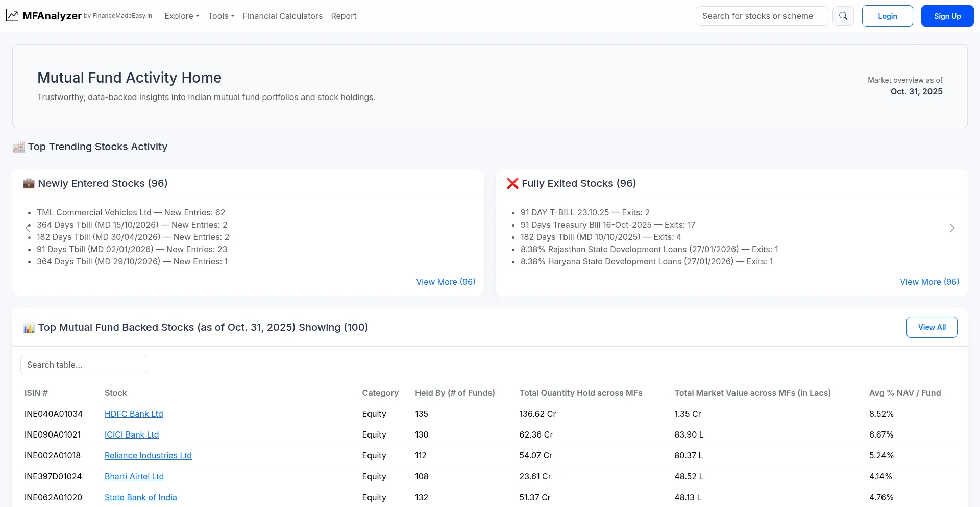The height and width of the screenshot is (507, 980).
Task: Click the 54.07 Cr quantity value
Action: pos(535,455)
